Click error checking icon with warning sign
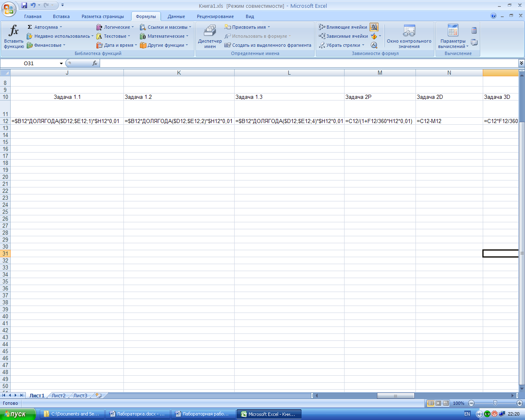525x420 pixels. (374, 36)
